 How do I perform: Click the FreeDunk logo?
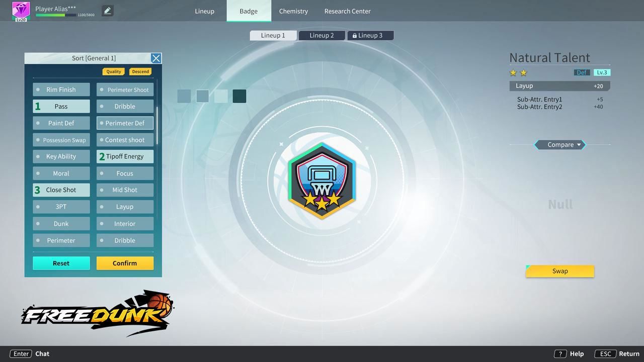[x=97, y=313]
